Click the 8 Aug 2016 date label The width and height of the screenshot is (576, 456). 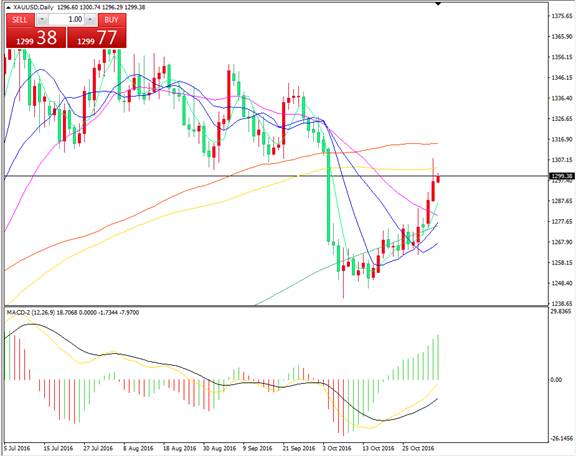pyautogui.click(x=138, y=449)
